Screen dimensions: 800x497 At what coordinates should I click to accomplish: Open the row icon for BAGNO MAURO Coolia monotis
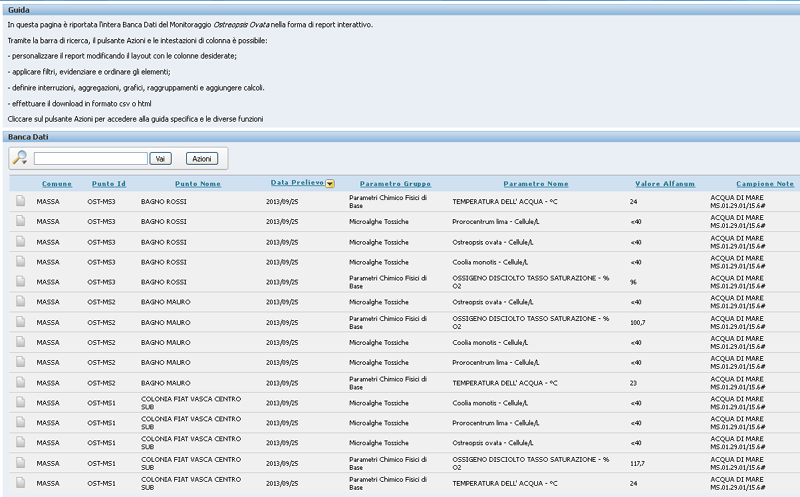click(x=20, y=342)
